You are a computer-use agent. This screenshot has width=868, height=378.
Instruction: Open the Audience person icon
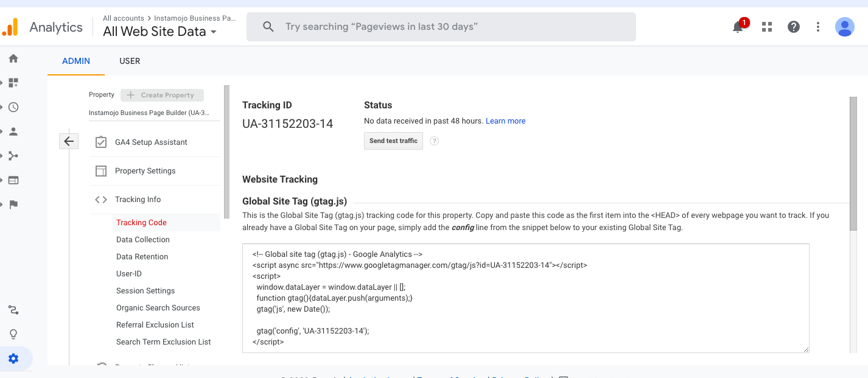(13, 131)
